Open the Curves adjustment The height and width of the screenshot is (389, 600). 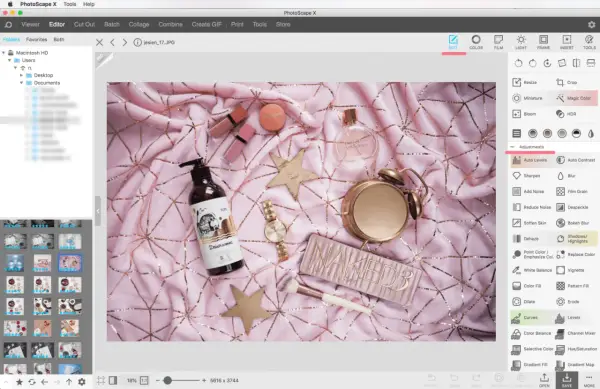[525, 317]
